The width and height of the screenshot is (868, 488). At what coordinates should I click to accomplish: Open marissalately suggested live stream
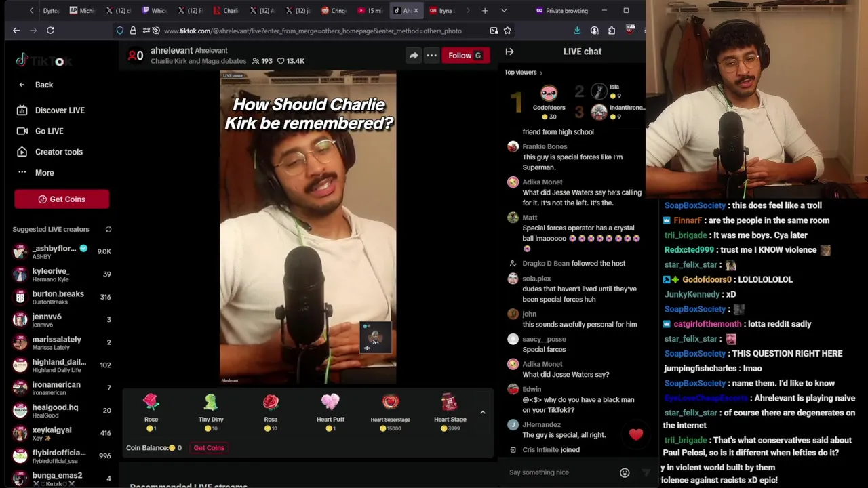click(62, 342)
